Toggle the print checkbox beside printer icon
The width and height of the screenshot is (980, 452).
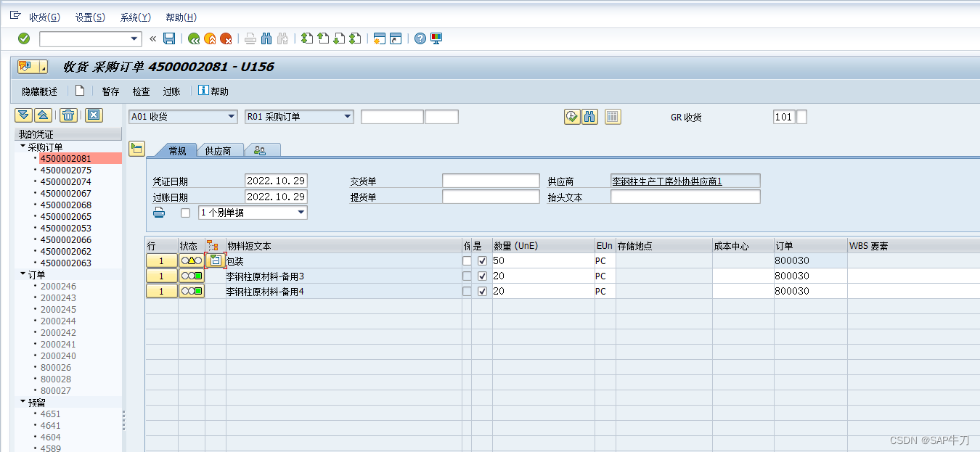click(x=185, y=213)
